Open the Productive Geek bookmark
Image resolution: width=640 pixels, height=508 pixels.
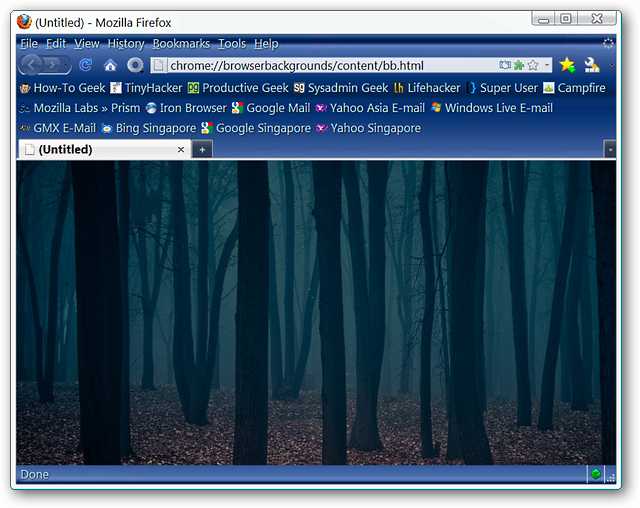238,88
